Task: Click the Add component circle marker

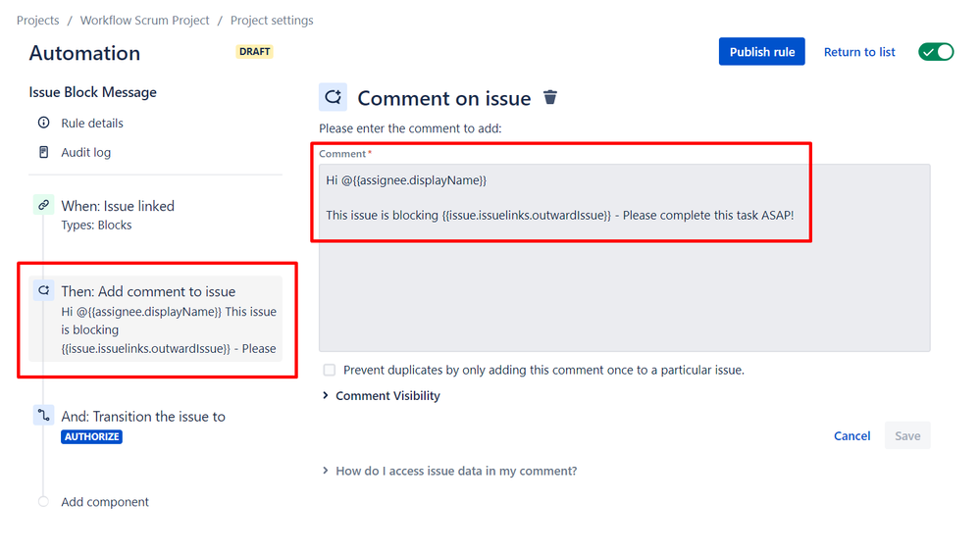Action: pos(43,501)
